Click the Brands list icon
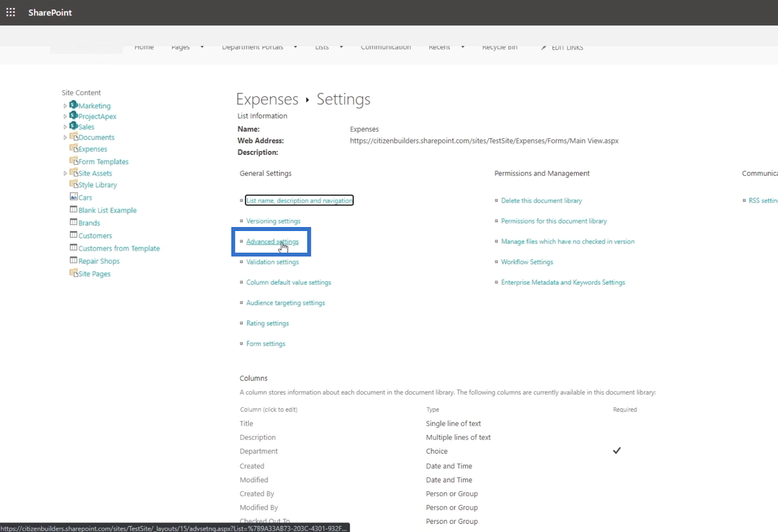778x532 pixels. coord(74,222)
